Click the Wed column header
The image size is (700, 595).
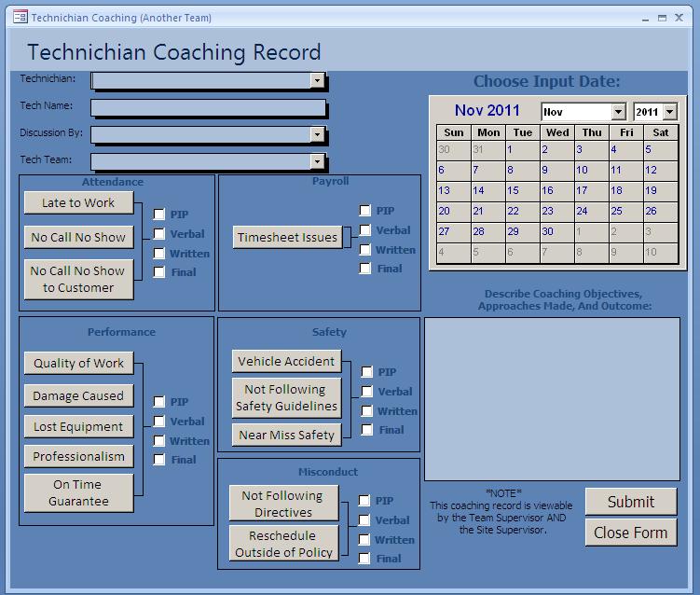[557, 132]
